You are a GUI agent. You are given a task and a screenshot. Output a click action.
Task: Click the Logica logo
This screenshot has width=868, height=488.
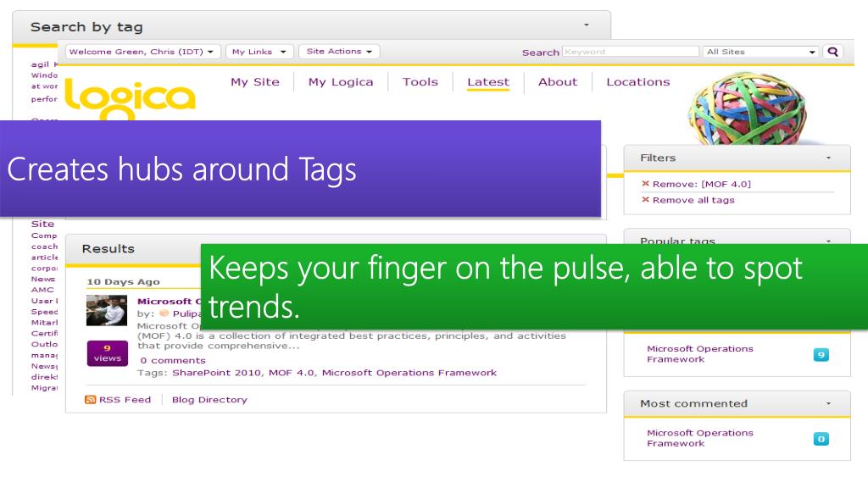(130, 98)
